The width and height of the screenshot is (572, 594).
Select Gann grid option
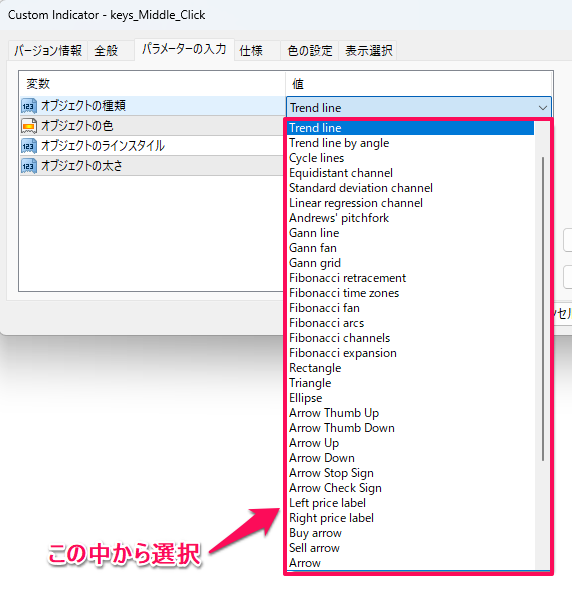click(x=410, y=263)
